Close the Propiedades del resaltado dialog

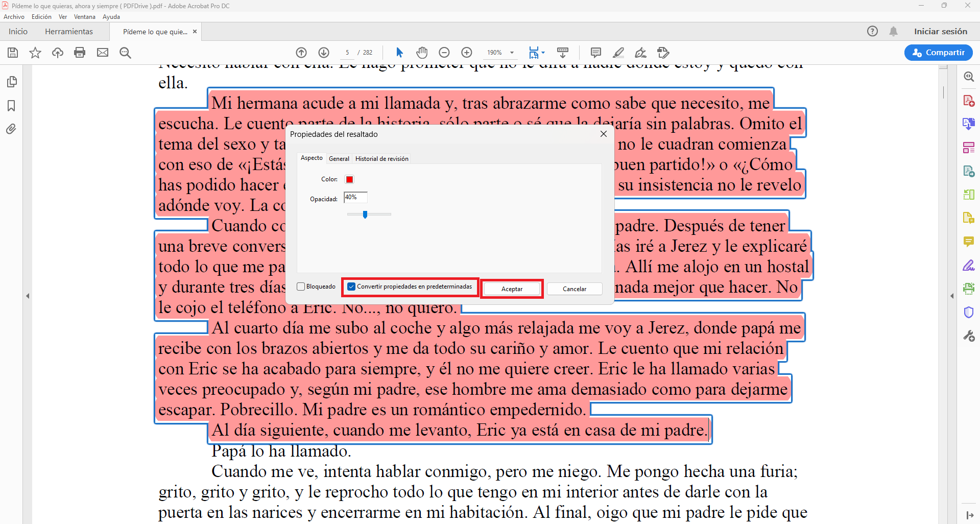point(604,134)
